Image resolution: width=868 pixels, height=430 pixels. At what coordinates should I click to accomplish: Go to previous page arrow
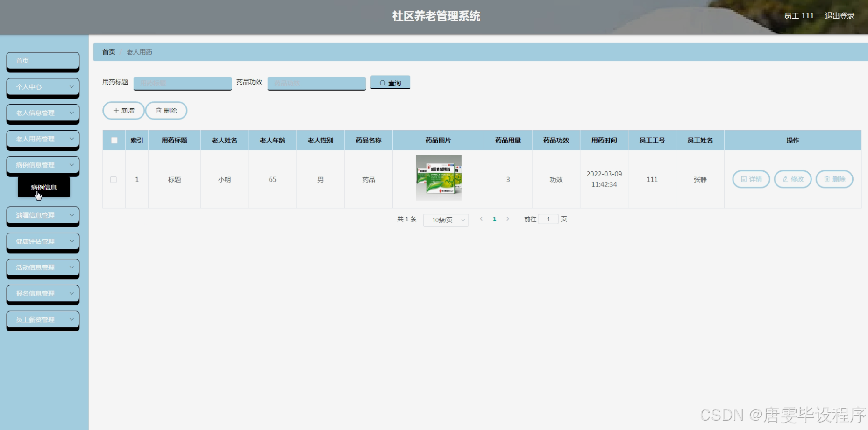[x=481, y=219]
